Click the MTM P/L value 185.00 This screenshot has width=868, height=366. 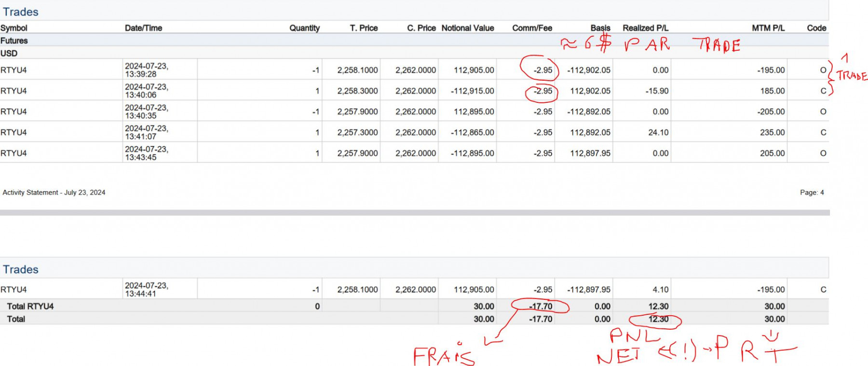773,91
